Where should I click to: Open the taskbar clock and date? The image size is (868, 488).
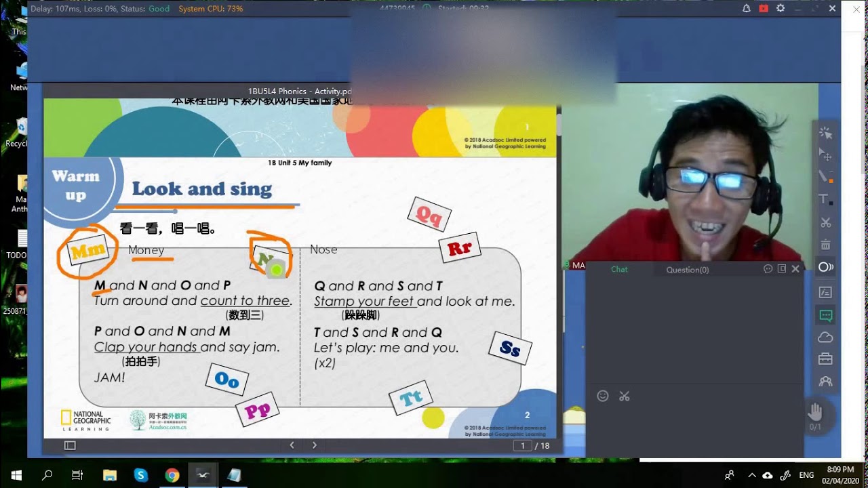pos(840,475)
